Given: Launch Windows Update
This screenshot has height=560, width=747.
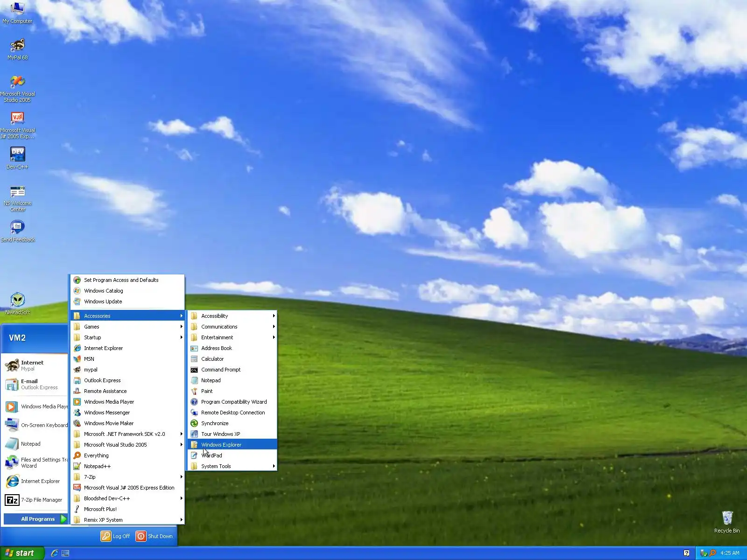Looking at the screenshot, I should click(x=127, y=301).
